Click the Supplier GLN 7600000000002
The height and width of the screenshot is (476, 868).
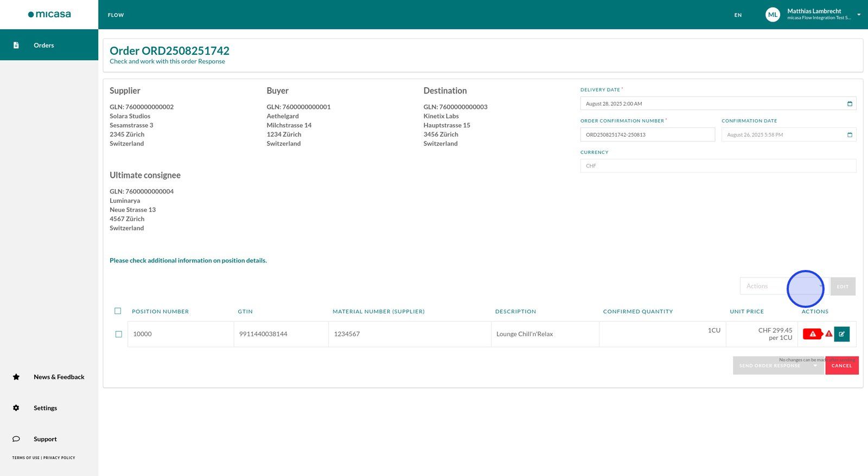point(142,107)
